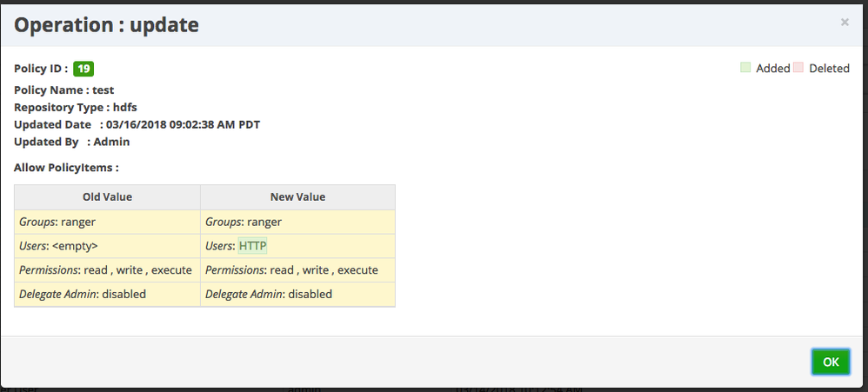Click the Operation : update title
The image size is (868, 392).
point(106,25)
